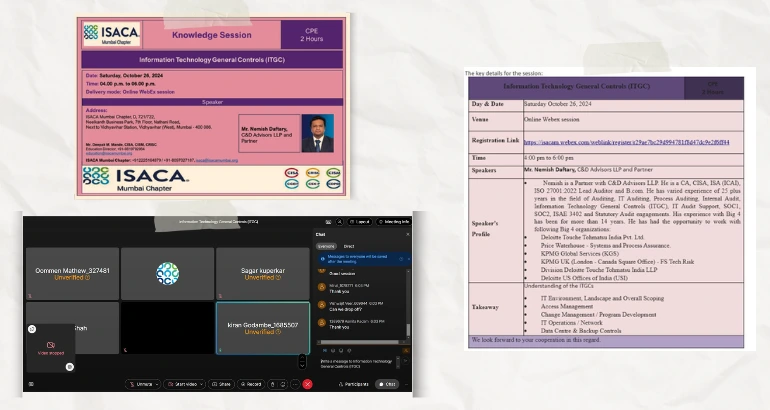Click the Share content button

coord(220,384)
